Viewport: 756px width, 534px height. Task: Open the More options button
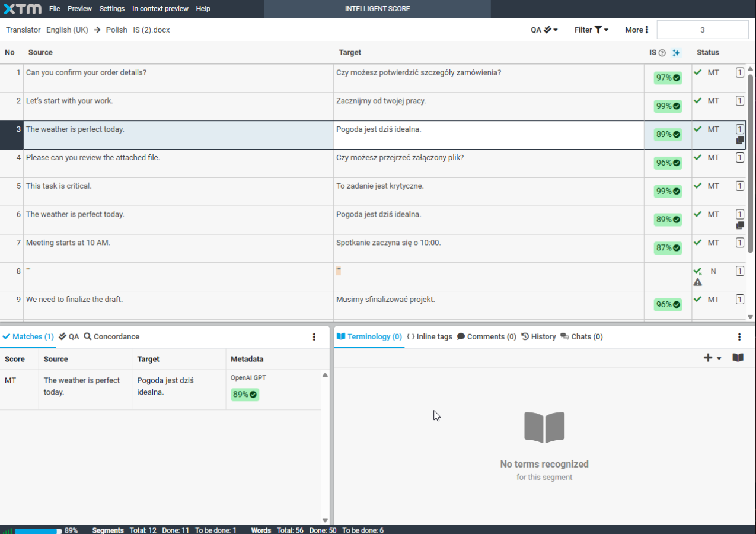[x=637, y=30]
